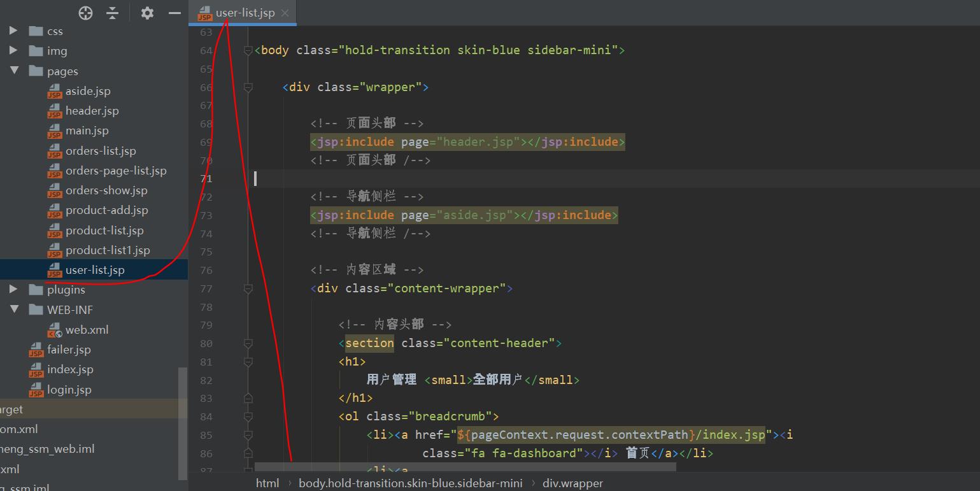Viewport: 980px width, 491px height.
Task: Open main.jsp in the tree
Action: 87,131
